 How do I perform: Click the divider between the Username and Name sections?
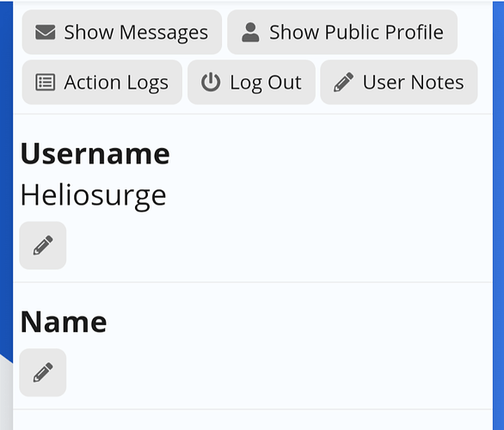[253, 282]
